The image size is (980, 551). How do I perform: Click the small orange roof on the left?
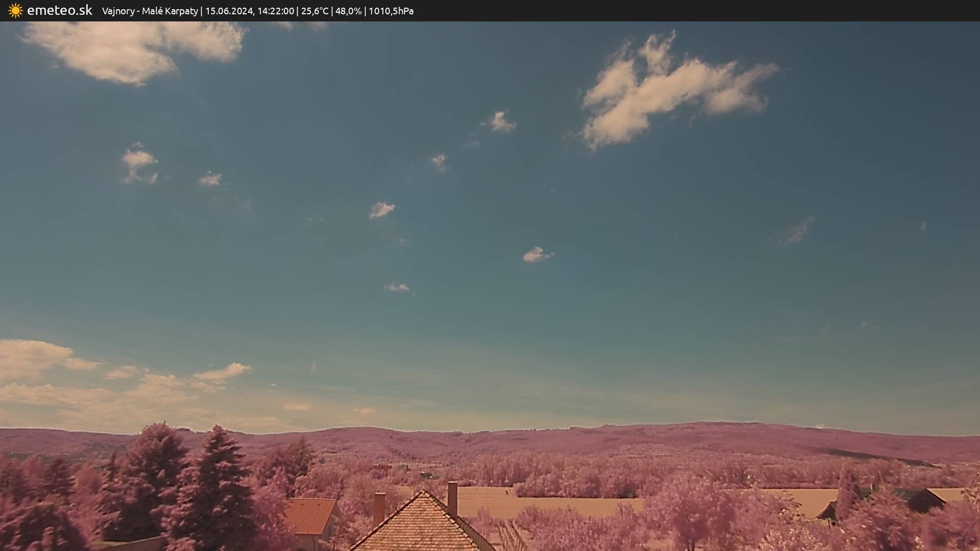pyautogui.click(x=310, y=515)
